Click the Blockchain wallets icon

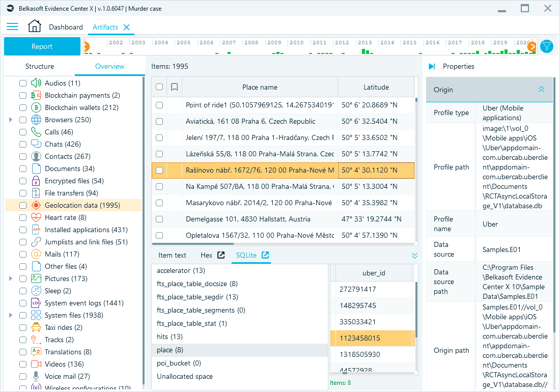36,107
